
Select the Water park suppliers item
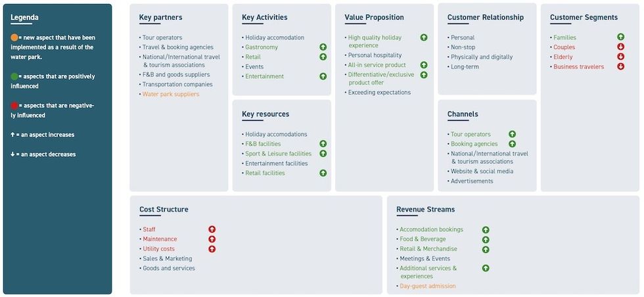point(171,94)
